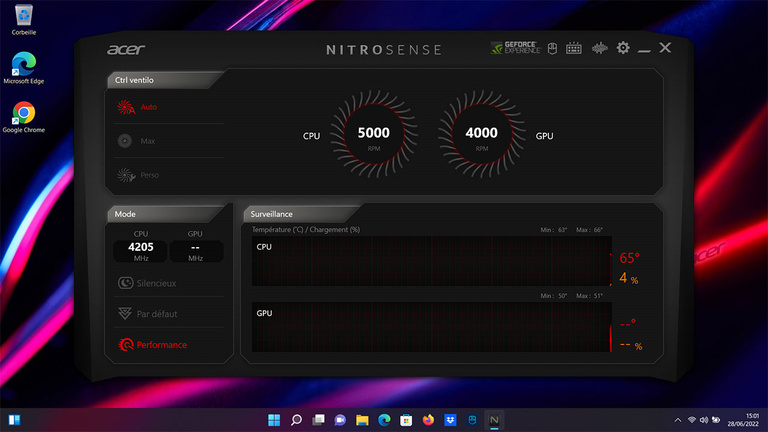The width and height of the screenshot is (768, 432).
Task: Click the acer logo in NitroSense
Action: tap(126, 49)
